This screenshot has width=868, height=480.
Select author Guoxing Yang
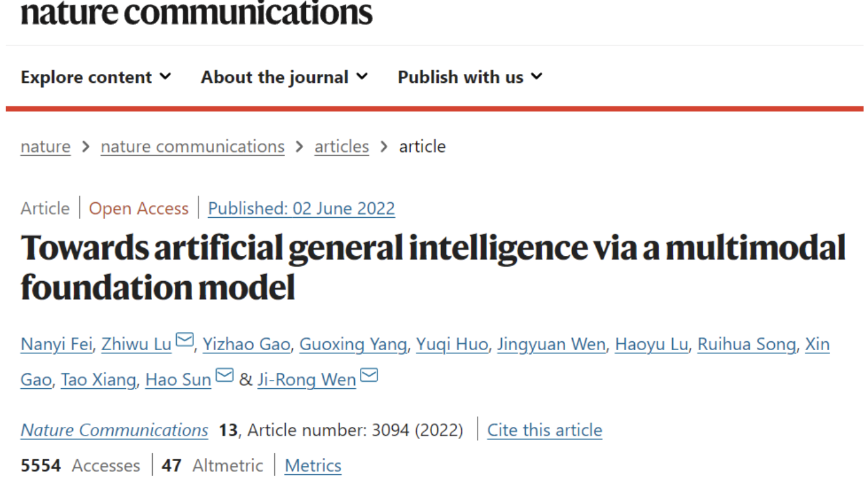[x=353, y=344]
